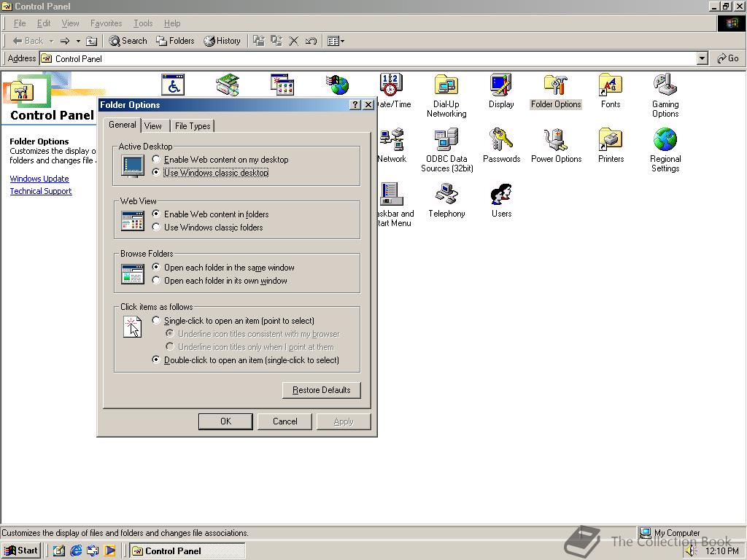Expand the Forward button history arrow

[x=78, y=41]
